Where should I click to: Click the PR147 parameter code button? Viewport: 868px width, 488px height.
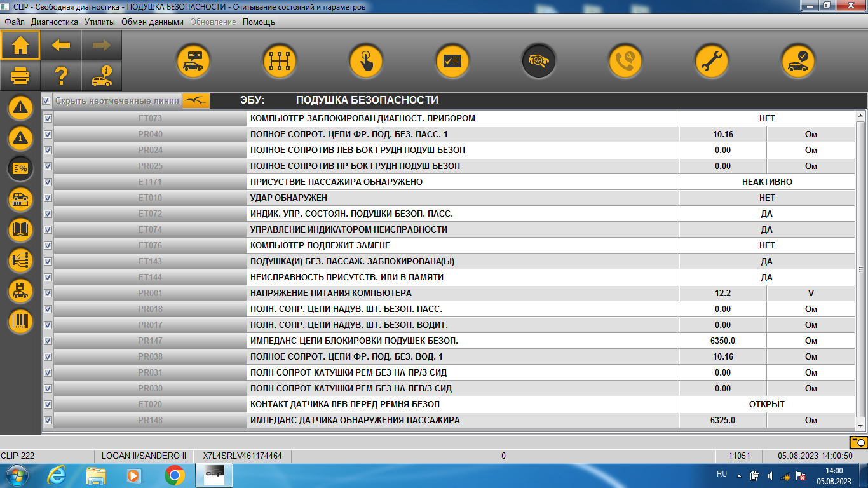click(150, 341)
